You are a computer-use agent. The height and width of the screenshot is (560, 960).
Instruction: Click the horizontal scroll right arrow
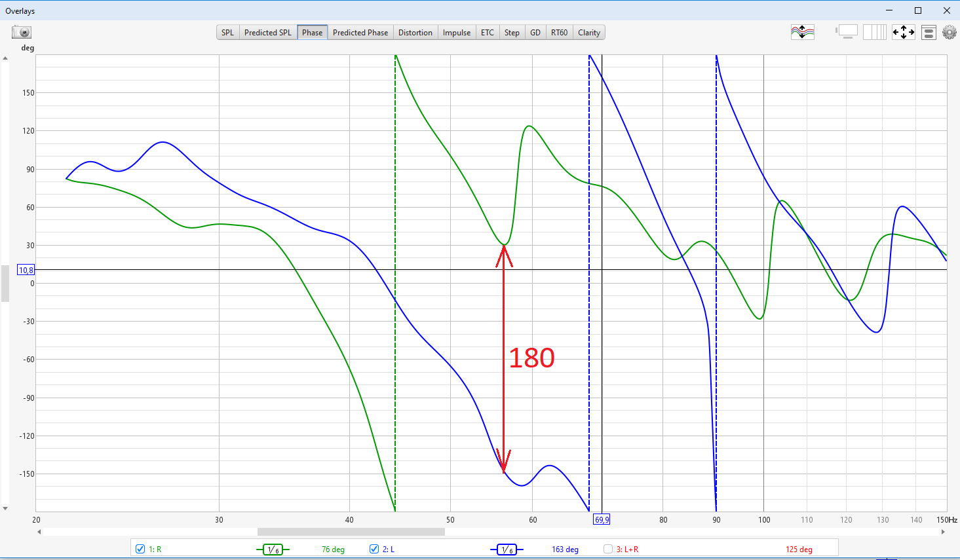tap(943, 532)
